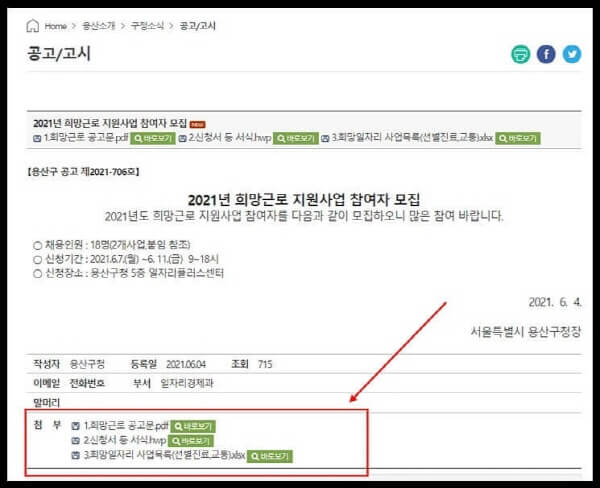Click the 조회 count 715

pyautogui.click(x=265, y=364)
